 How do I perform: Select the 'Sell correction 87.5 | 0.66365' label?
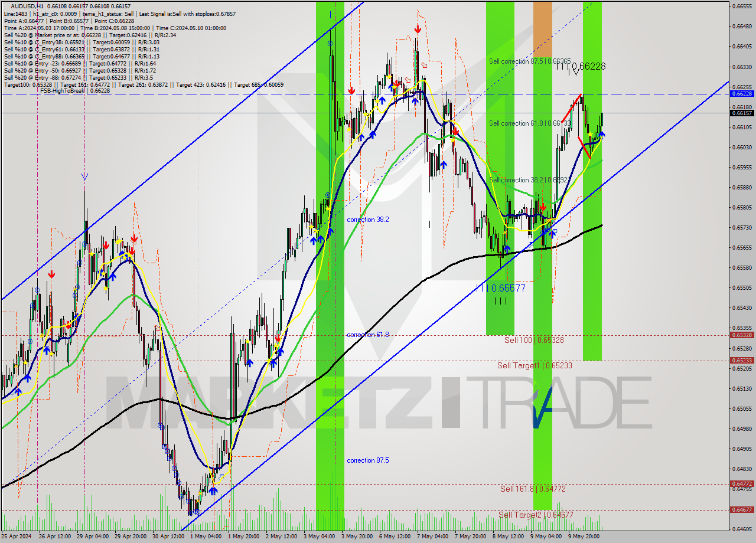coord(530,61)
